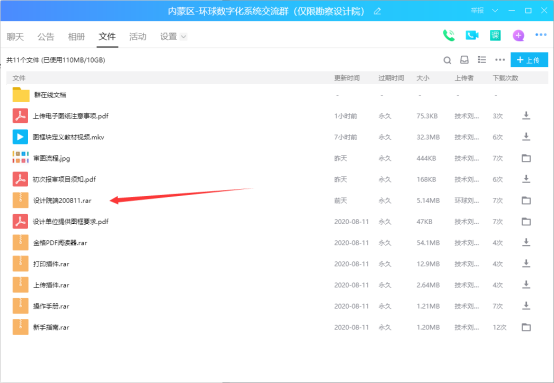Click the 上传 upload button
The image size is (554, 383).
point(529,60)
